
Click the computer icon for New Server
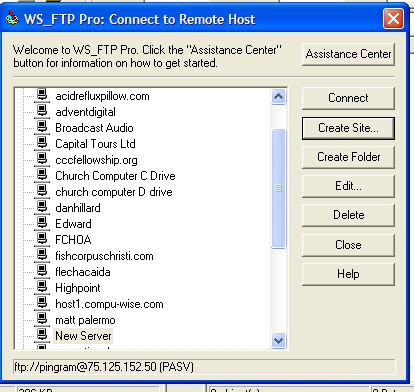pos(42,335)
